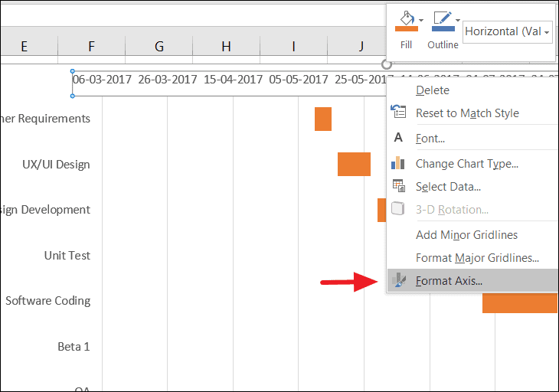
Task: Click the Select Data table icon
Action: click(398, 186)
